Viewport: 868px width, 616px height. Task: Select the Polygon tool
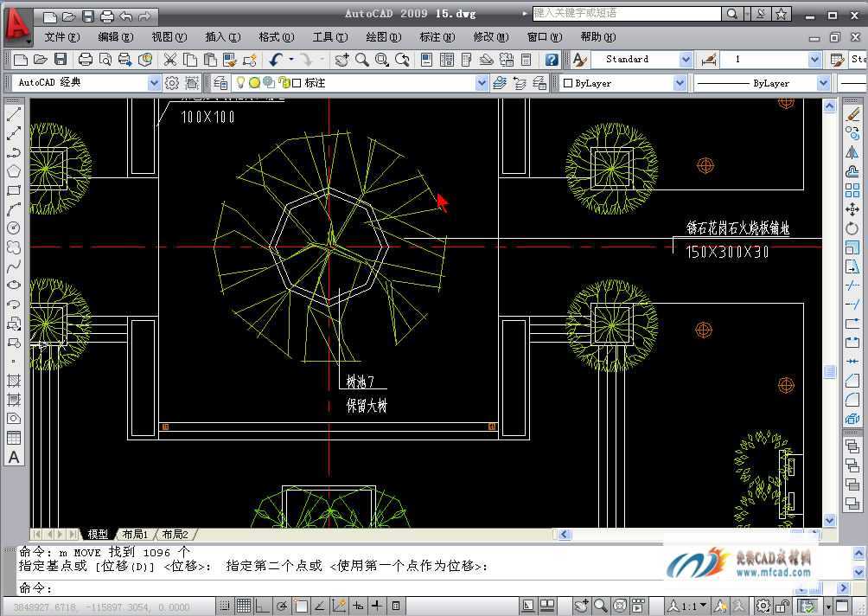(x=14, y=171)
